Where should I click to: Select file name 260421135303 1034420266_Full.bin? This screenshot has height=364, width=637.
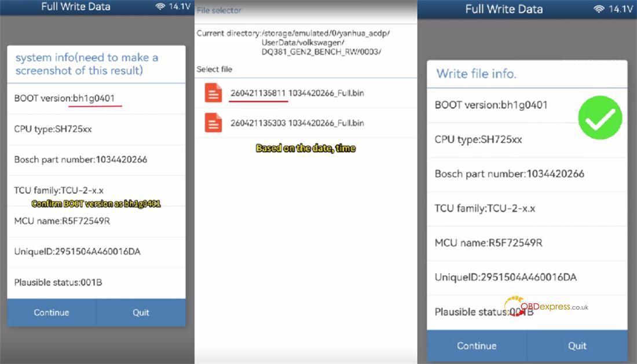pos(297,123)
